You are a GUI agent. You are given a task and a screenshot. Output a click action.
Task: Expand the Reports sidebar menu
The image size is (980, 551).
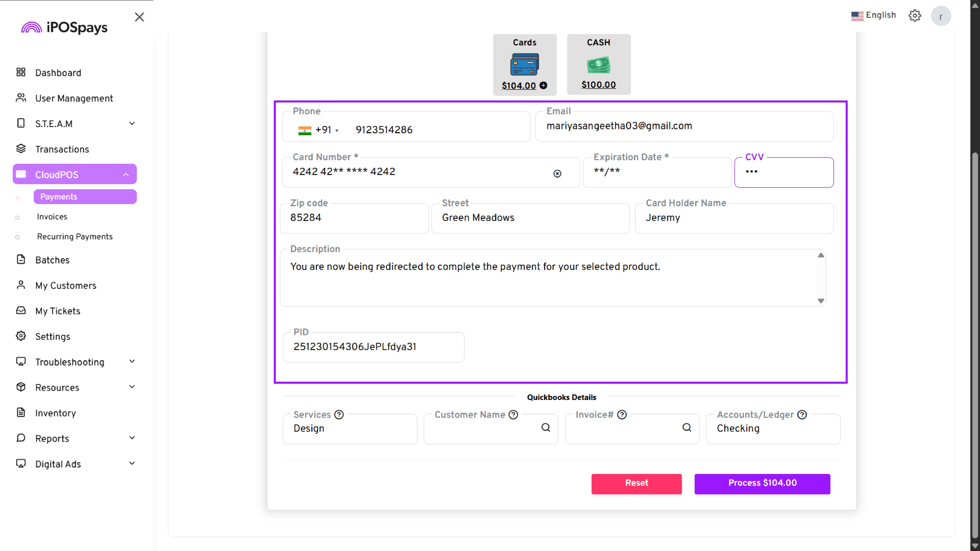pyautogui.click(x=132, y=438)
